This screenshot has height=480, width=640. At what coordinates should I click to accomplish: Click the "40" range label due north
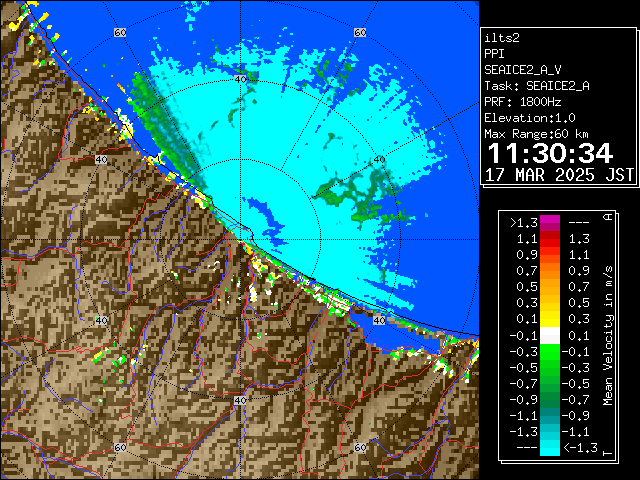pos(240,79)
